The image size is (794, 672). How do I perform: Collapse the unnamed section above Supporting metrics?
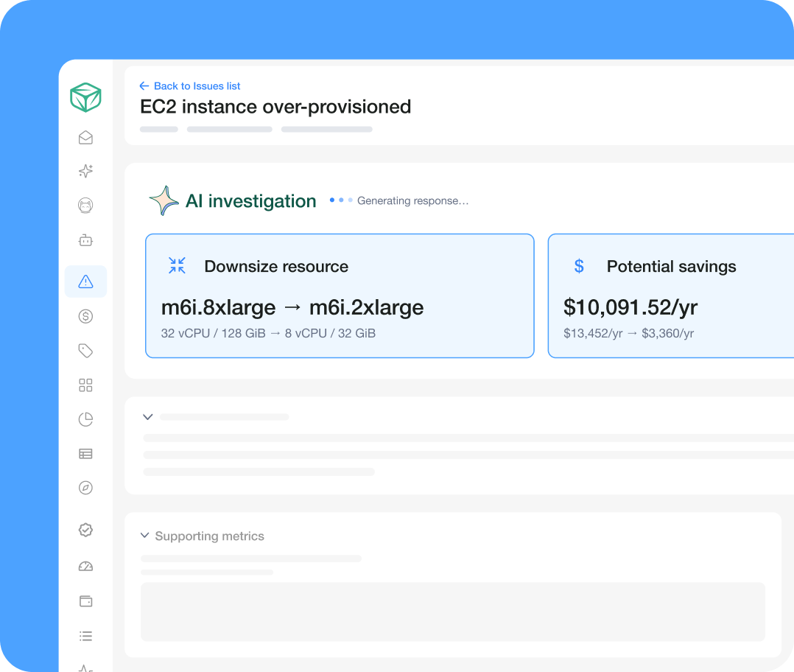tap(148, 417)
